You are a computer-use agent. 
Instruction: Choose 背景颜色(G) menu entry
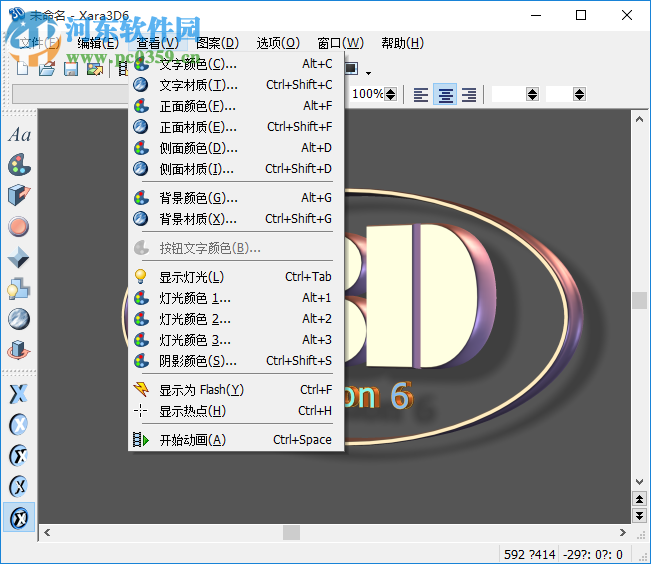pos(236,198)
